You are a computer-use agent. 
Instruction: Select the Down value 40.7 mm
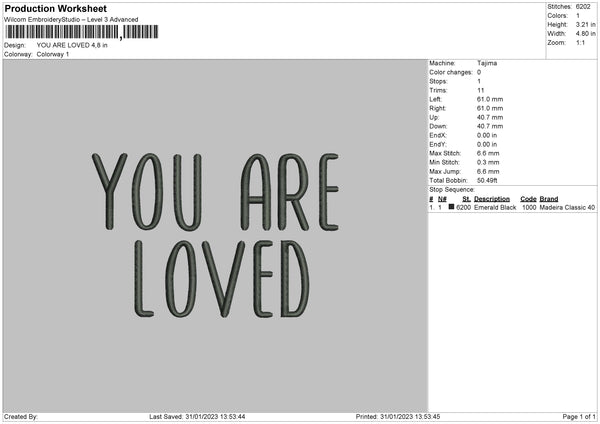tap(490, 126)
